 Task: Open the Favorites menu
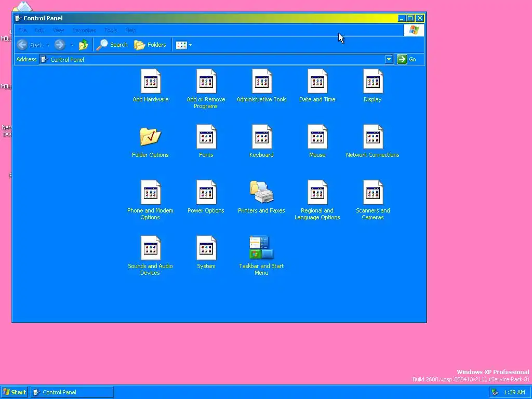pyautogui.click(x=84, y=30)
